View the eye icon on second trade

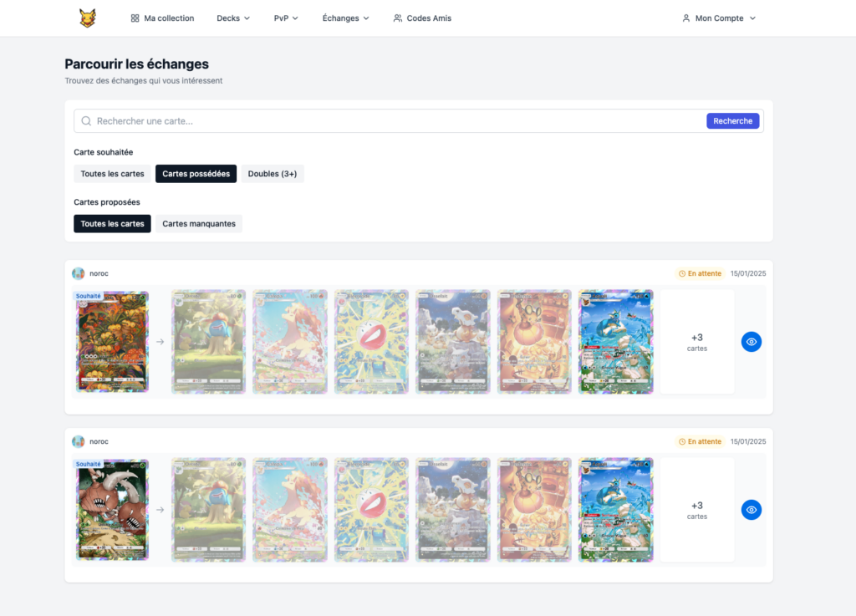tap(752, 510)
